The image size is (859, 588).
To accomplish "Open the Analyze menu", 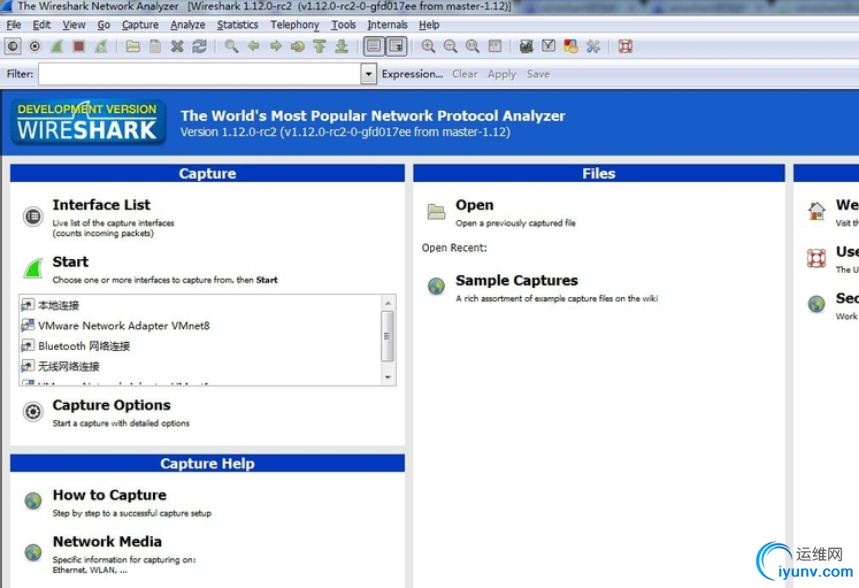I will pyautogui.click(x=187, y=25).
